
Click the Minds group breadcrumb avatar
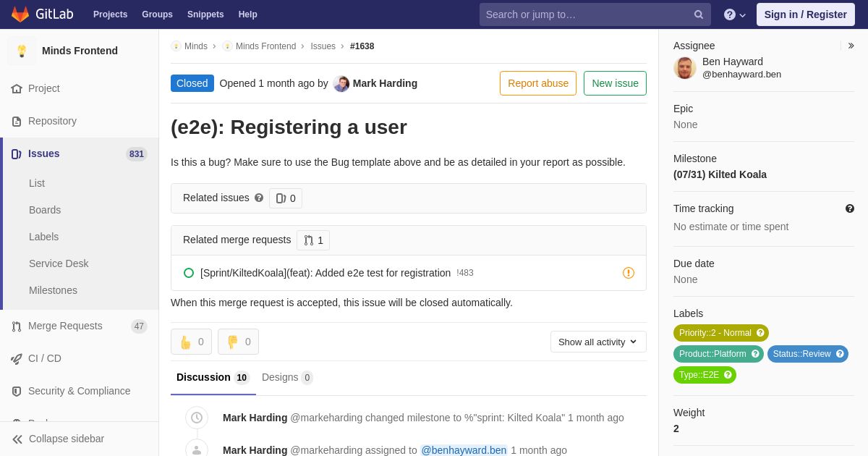coord(176,46)
